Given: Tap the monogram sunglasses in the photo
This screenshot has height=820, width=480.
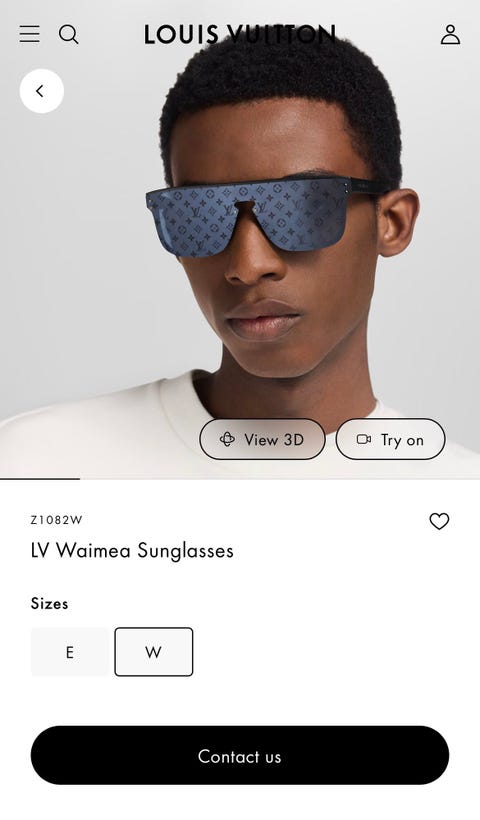Looking at the screenshot, I should [x=264, y=215].
